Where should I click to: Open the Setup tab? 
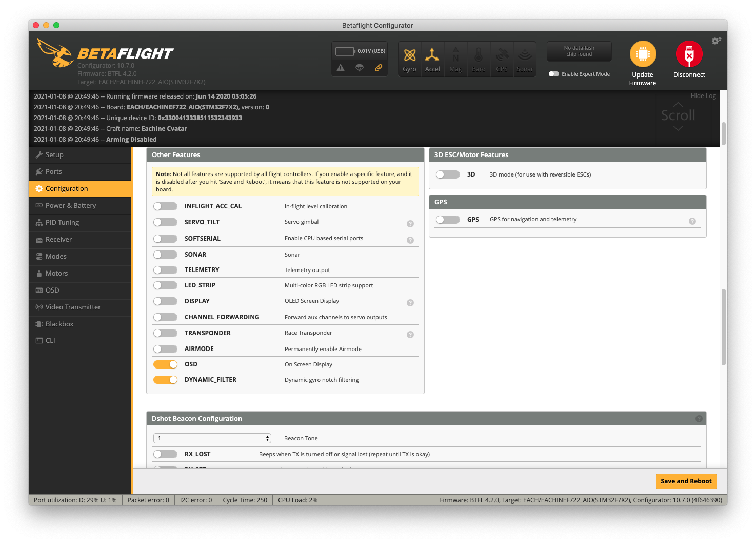[x=80, y=154]
